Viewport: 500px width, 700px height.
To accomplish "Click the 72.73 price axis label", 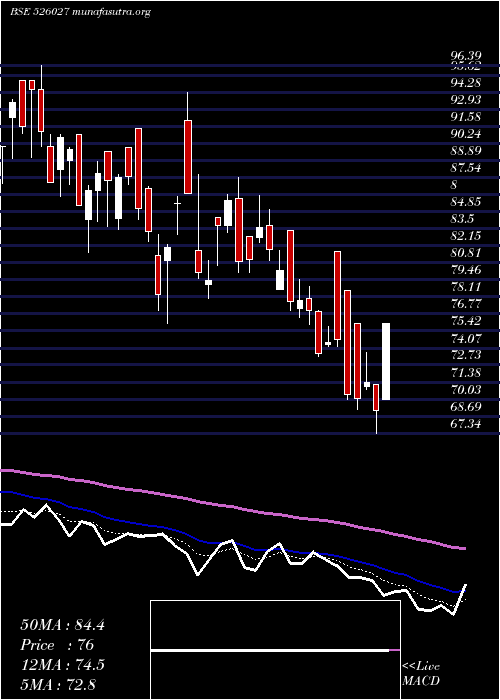I will 466,355.
